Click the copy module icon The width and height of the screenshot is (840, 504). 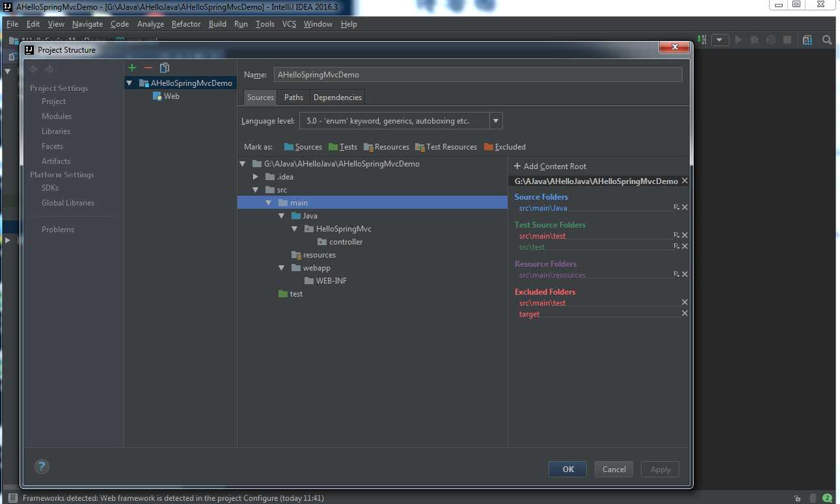point(165,68)
